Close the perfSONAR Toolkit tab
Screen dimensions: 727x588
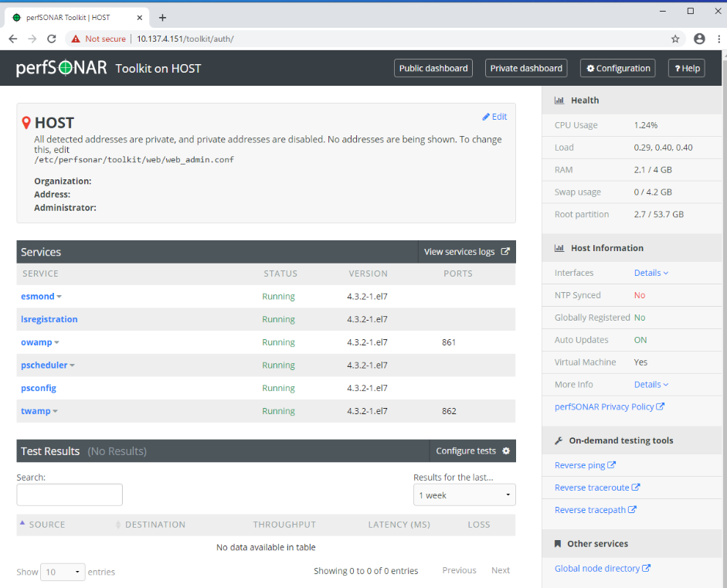pos(140,18)
